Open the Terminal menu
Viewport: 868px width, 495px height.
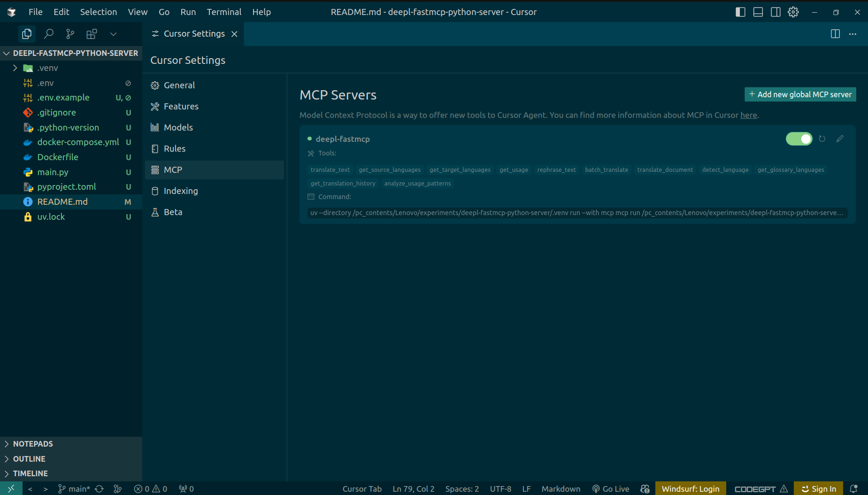(x=224, y=12)
